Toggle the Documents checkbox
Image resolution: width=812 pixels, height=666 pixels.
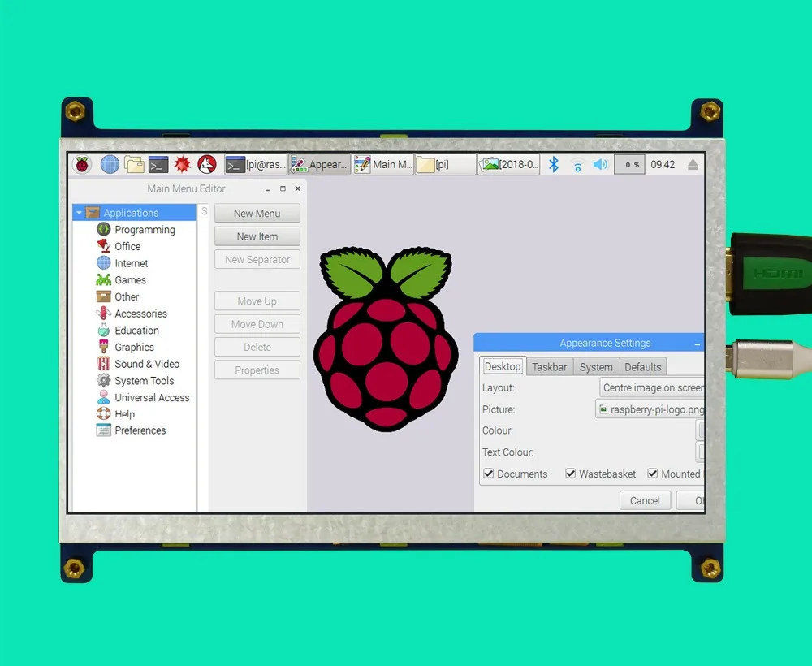point(488,474)
